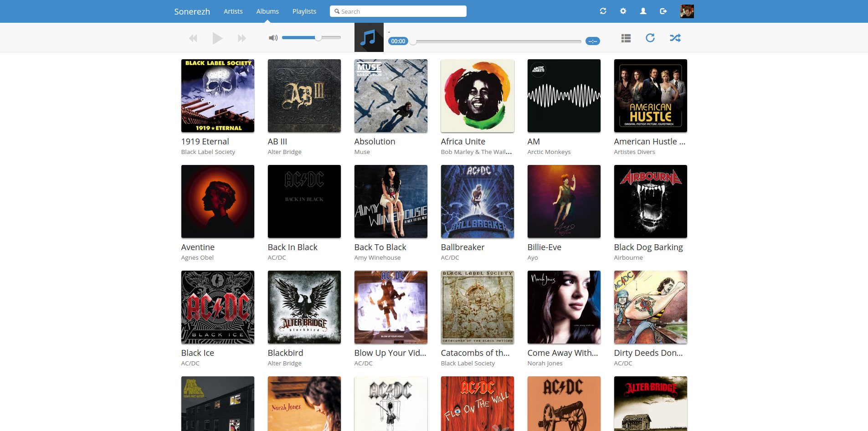Image resolution: width=868 pixels, height=431 pixels.
Task: Open the Back In Black album cover
Action: pos(304,201)
